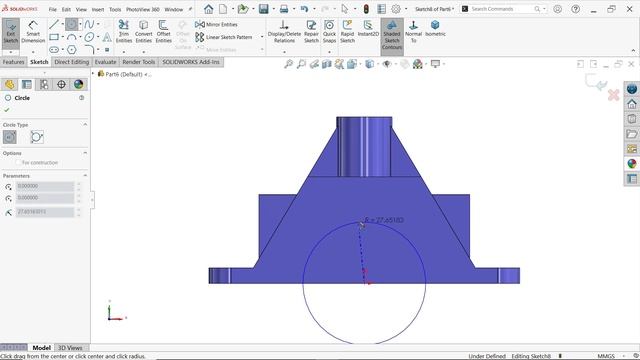Click Rapid Sketch
Image resolution: width=640 pixels, height=360 pixels.
pos(347,31)
